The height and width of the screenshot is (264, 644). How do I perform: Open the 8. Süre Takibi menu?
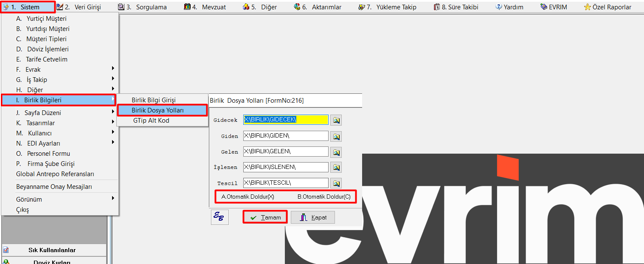pyautogui.click(x=456, y=7)
